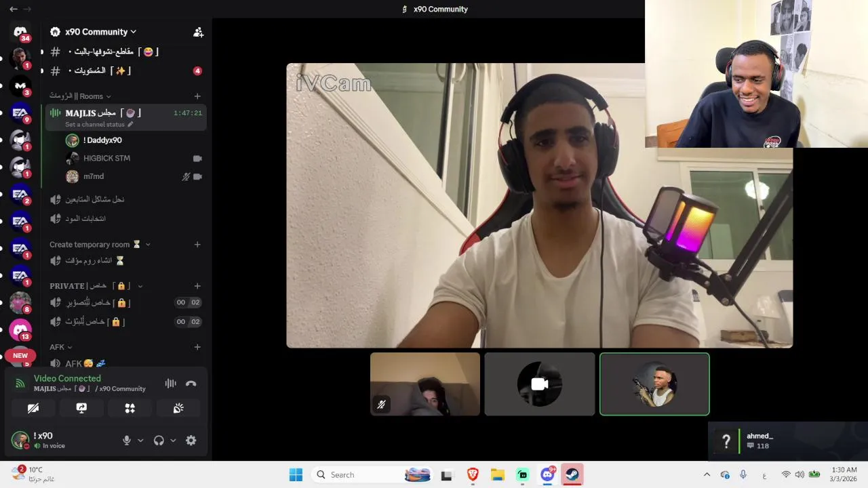This screenshot has width=868, height=488.
Task: Open headphones output options chevron
Action: [173, 441]
